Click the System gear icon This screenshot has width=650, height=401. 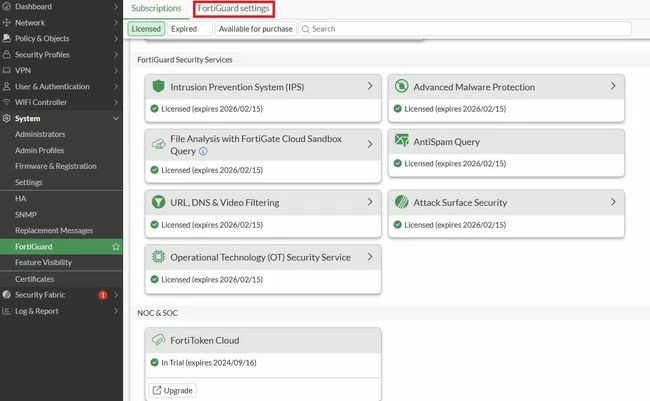(6, 118)
